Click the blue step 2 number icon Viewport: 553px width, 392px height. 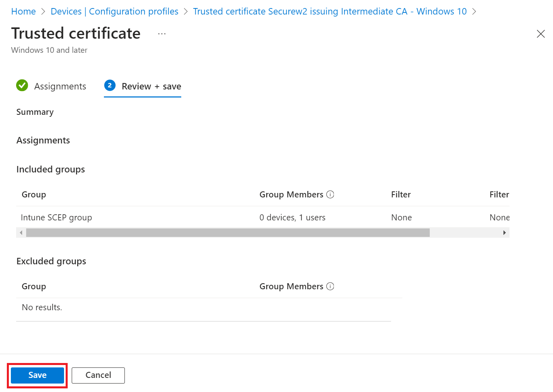(110, 85)
